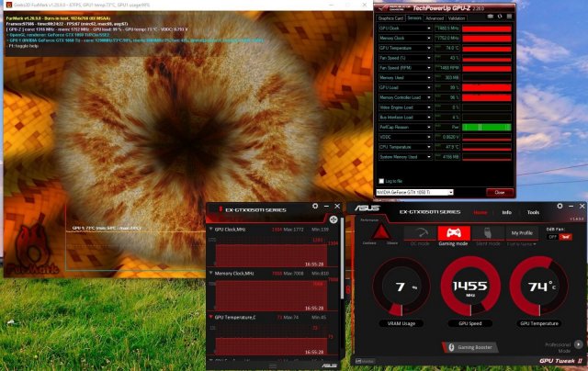Click red performance triangle in GPU Tweak
The height and width of the screenshot is (371, 588).
[381, 232]
